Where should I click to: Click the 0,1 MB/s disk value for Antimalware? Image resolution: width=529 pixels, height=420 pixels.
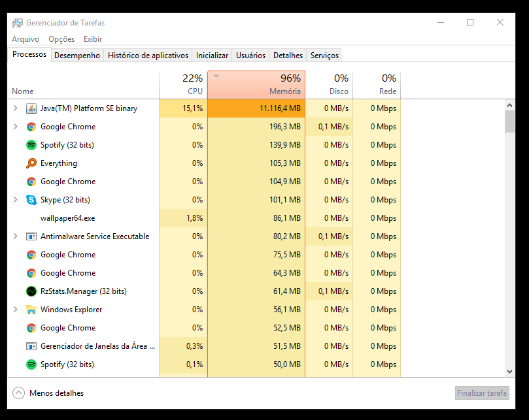pyautogui.click(x=333, y=236)
